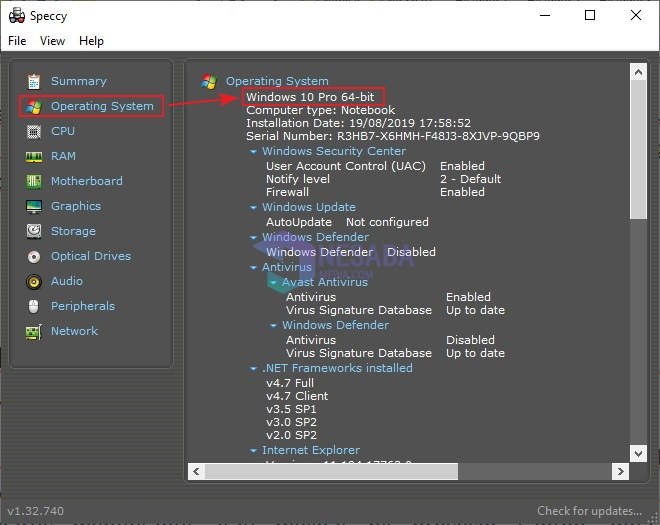
Task: Click the Motherboard icon
Action: click(34, 181)
